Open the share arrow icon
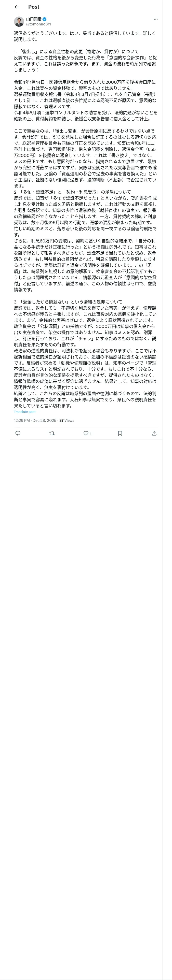This screenshot has height=980, width=172. [x=154, y=433]
